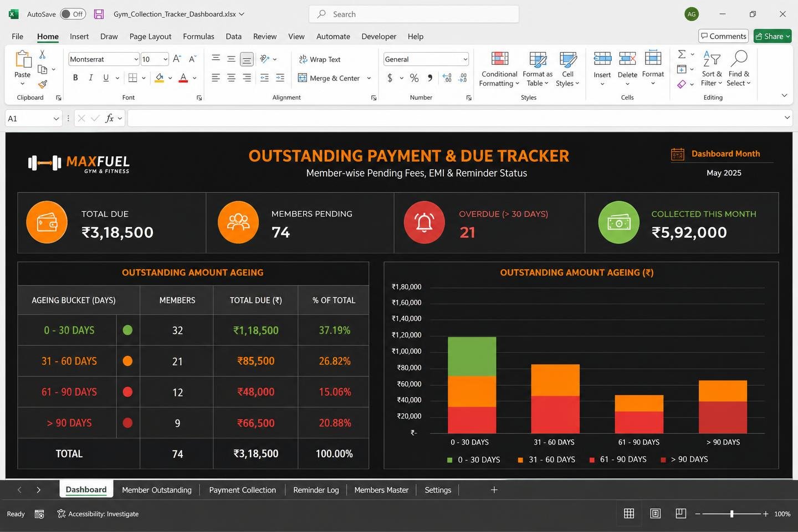Click the Search box in title bar

414,14
